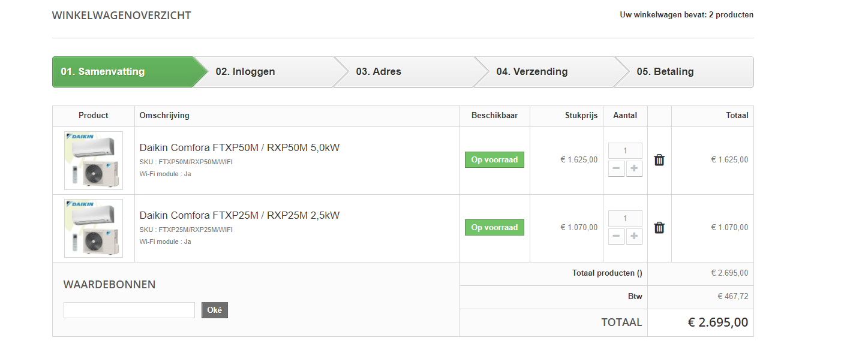868x347 pixels.
Task: Remove the Daikin Comfora 2,5kW item
Action: (659, 228)
